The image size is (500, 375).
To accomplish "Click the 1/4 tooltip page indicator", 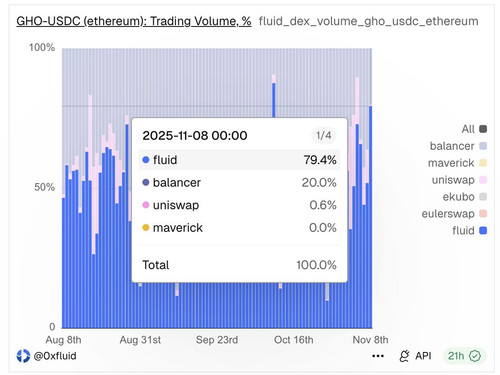I will 323,135.
